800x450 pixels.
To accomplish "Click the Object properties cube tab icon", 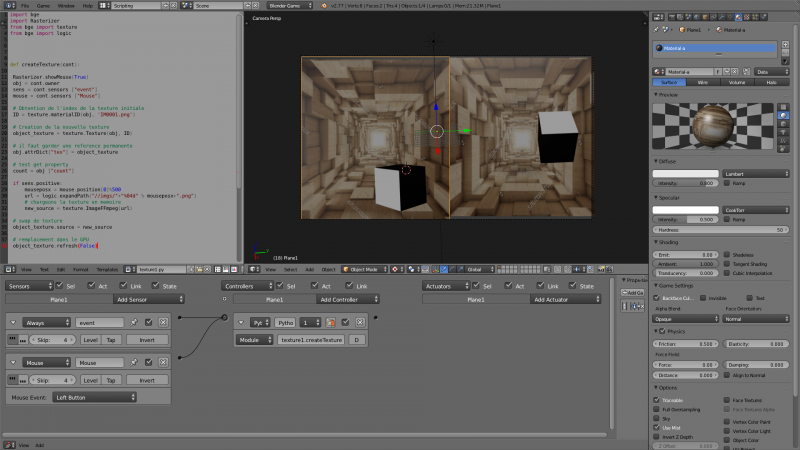I will click(705, 17).
